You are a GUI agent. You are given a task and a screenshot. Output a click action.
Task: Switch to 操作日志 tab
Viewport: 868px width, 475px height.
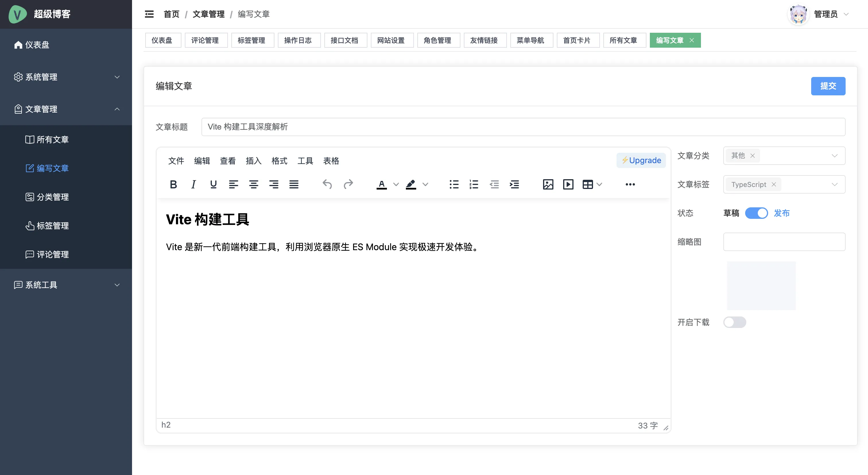click(x=299, y=40)
